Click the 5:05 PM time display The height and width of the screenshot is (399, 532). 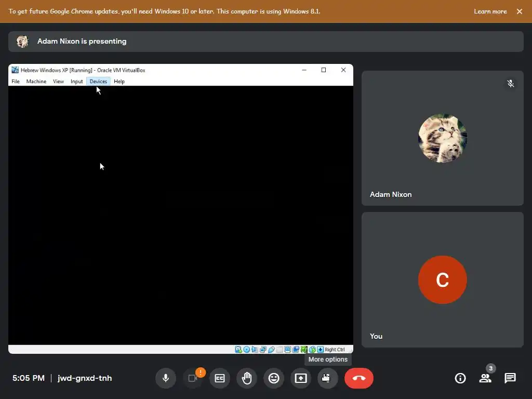29,378
